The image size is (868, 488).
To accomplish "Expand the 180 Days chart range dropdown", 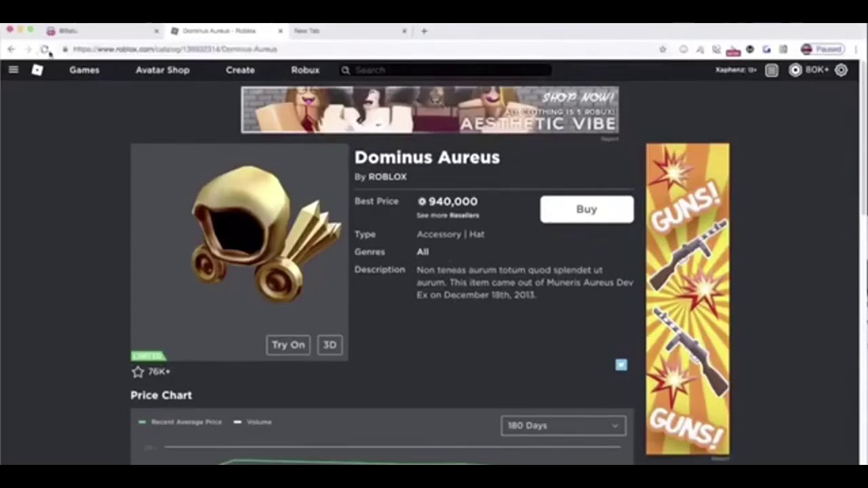I will 563,426.
